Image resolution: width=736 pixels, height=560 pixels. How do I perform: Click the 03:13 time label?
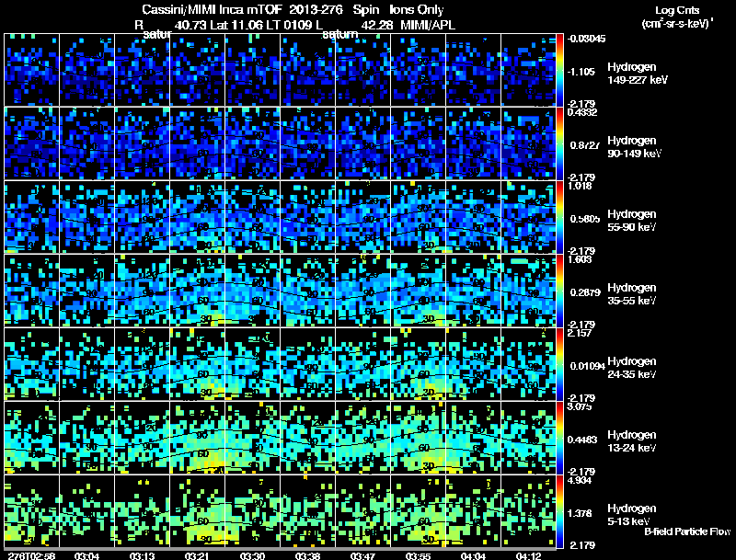coord(142,555)
